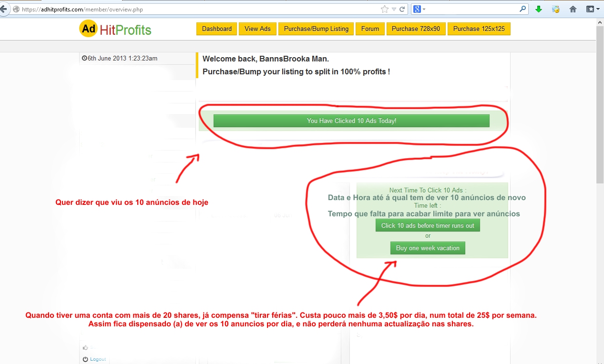Bookmark page with the star icon
The width and height of the screenshot is (604, 364).
coord(385,9)
